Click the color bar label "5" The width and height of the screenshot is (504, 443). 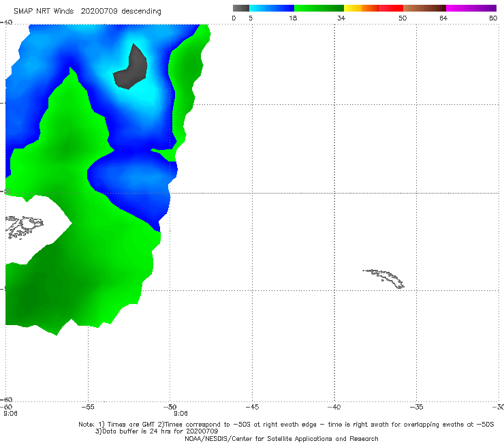pyautogui.click(x=251, y=18)
